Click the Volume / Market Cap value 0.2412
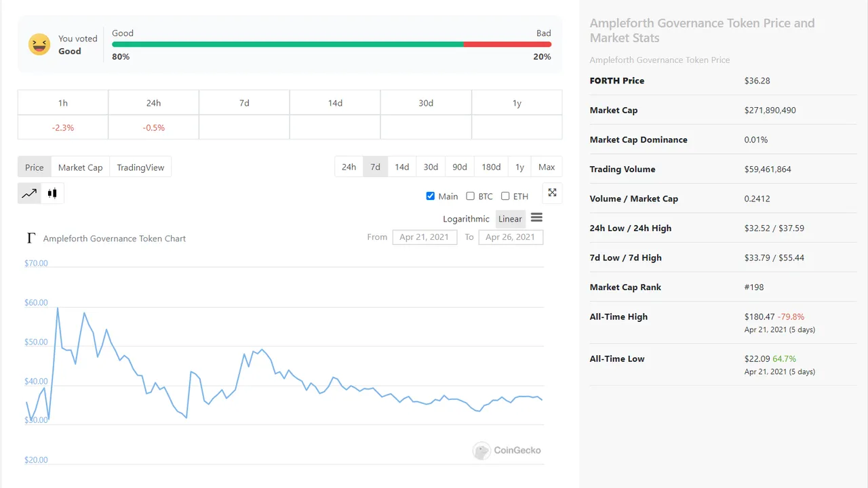The width and height of the screenshot is (868, 488). (757, 199)
